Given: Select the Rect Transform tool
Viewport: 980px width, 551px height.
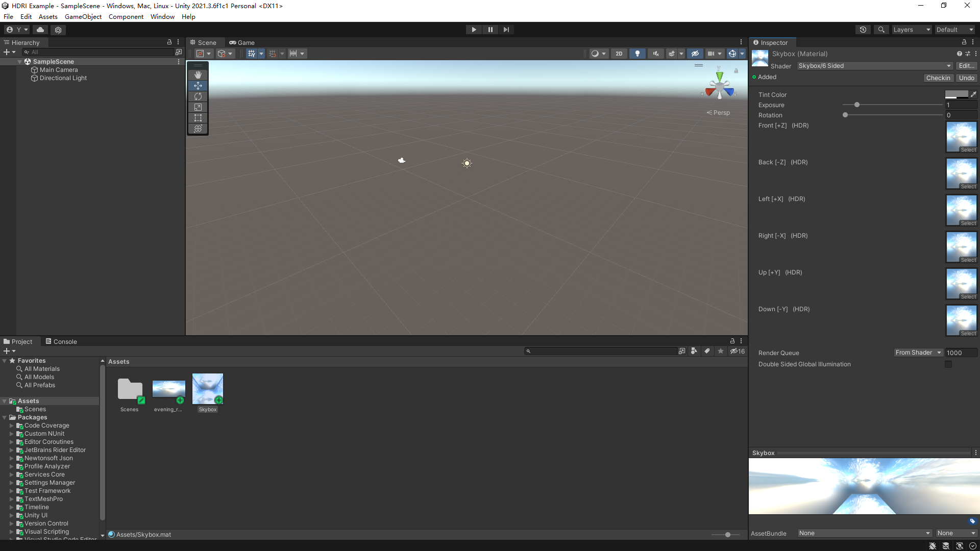Looking at the screenshot, I should tap(198, 118).
